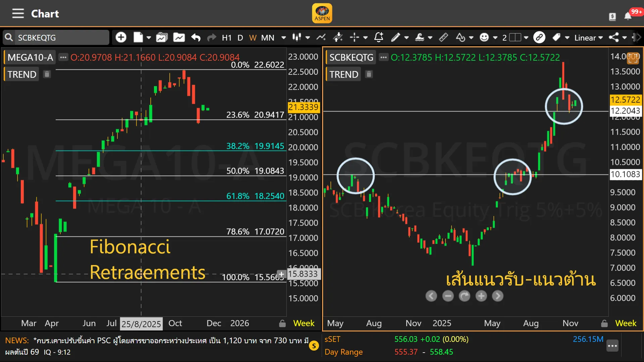Click the MEGA10-A symbol label
Image resolution: width=644 pixels, height=362 pixels.
click(30, 57)
